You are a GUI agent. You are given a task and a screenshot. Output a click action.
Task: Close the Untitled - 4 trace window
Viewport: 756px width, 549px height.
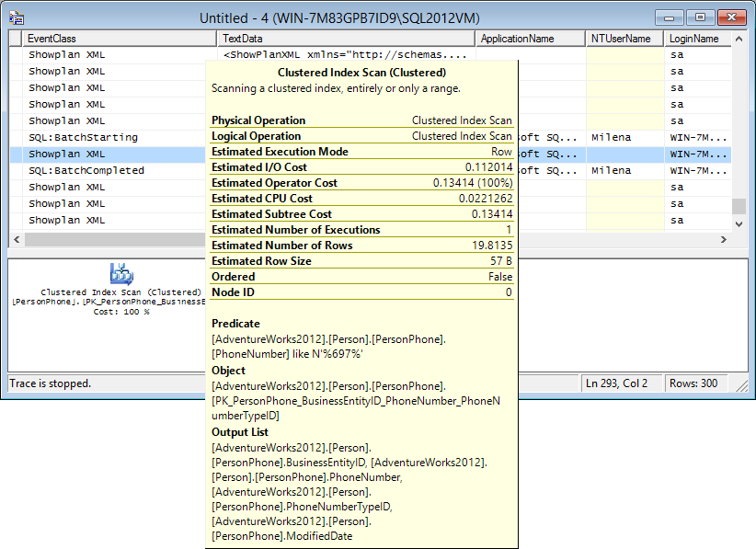click(730, 17)
